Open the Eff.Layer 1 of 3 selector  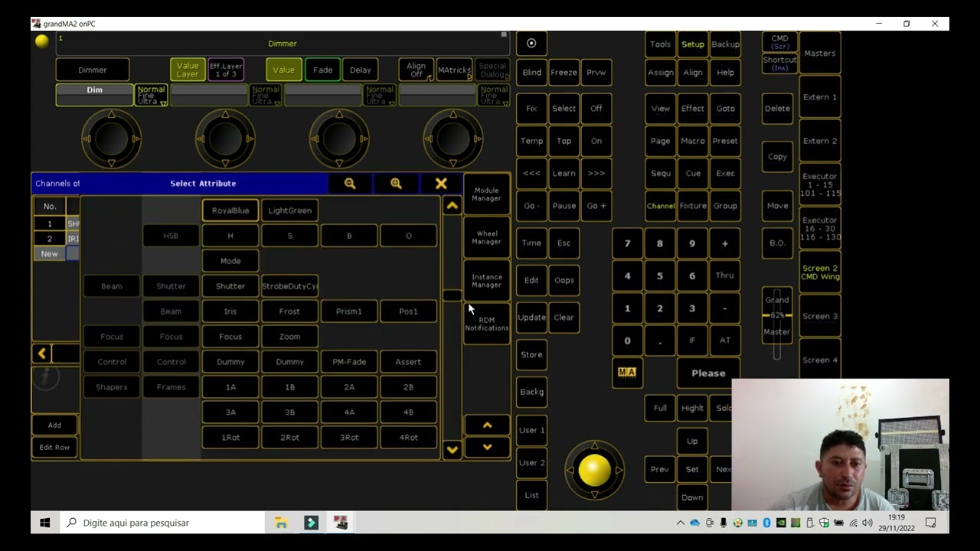coord(226,70)
